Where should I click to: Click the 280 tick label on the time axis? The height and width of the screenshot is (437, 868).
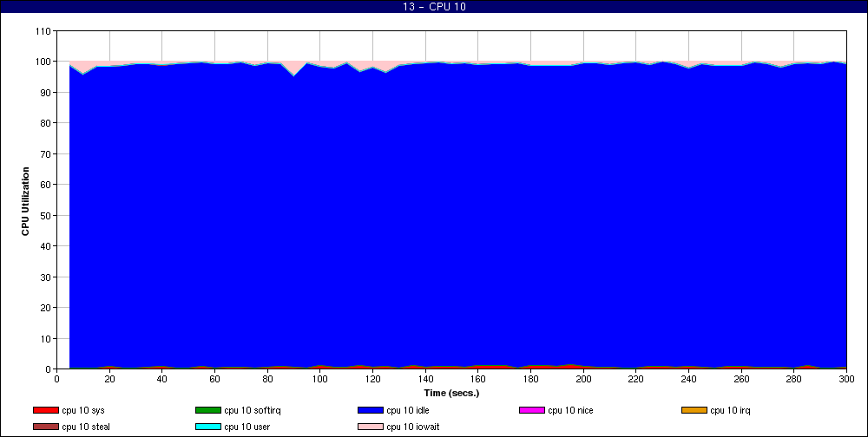coord(794,379)
